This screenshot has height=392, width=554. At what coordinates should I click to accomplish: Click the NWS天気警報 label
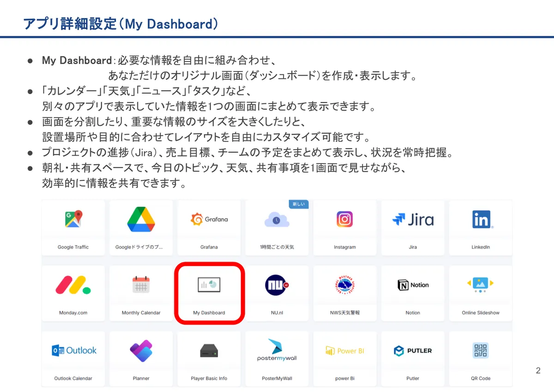[345, 313]
